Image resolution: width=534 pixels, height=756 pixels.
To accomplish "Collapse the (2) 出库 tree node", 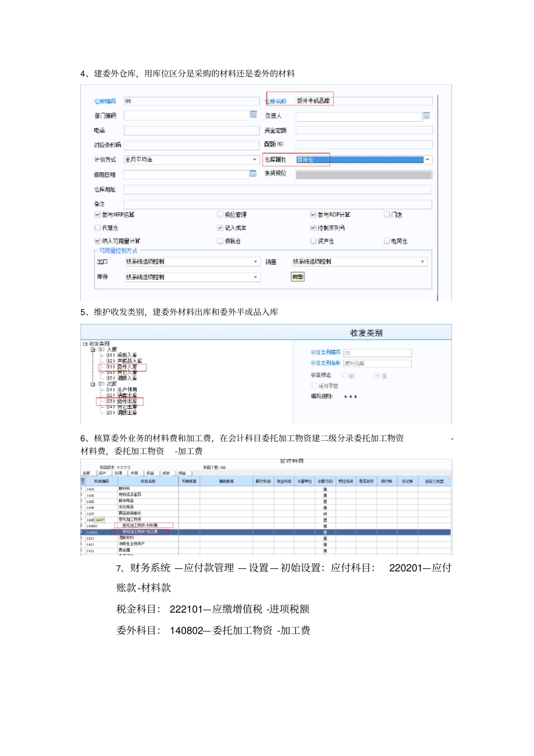I will (93, 384).
